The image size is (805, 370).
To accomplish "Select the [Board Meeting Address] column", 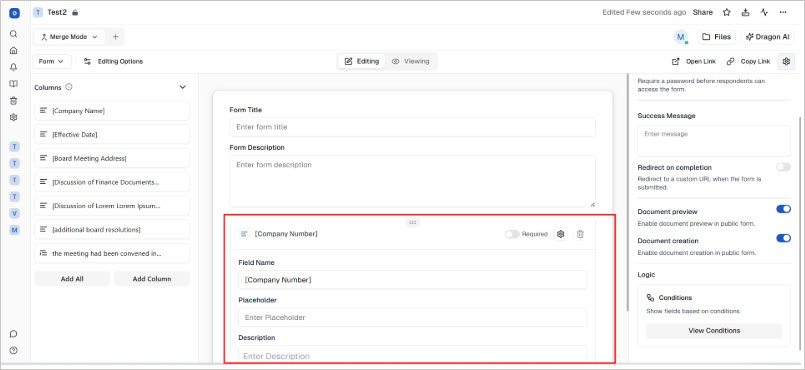I will pos(112,159).
